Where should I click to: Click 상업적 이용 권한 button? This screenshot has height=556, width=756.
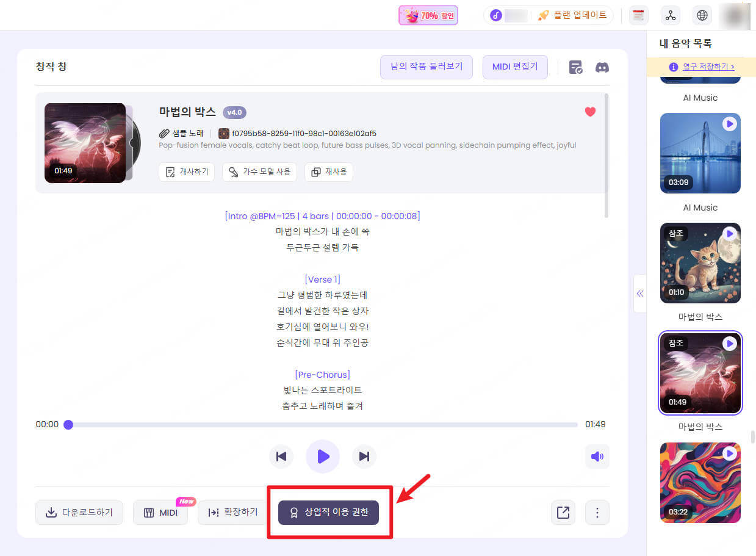point(329,513)
